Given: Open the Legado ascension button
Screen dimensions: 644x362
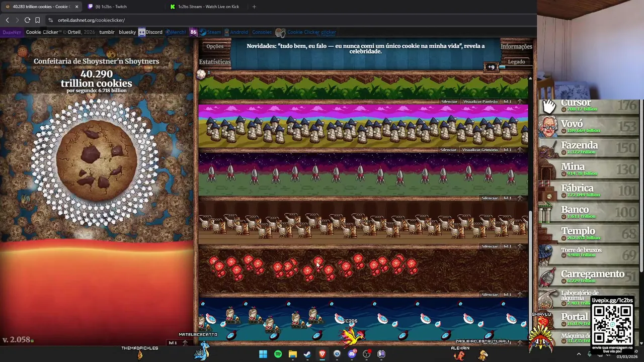Looking at the screenshot, I should click(x=516, y=61).
